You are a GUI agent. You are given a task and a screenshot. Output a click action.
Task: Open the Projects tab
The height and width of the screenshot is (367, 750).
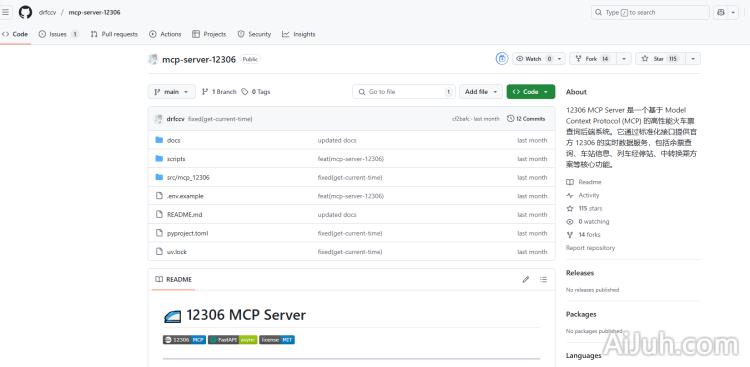(209, 34)
